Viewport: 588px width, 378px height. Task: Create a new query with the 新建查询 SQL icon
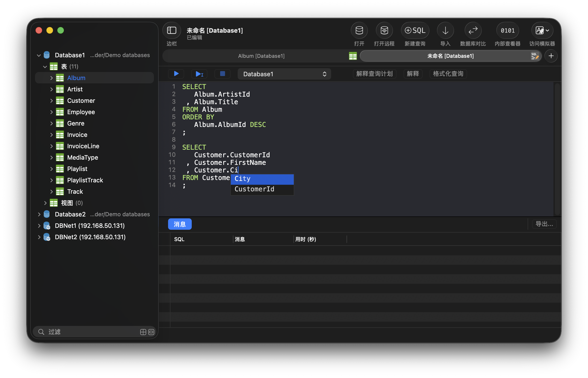point(414,31)
